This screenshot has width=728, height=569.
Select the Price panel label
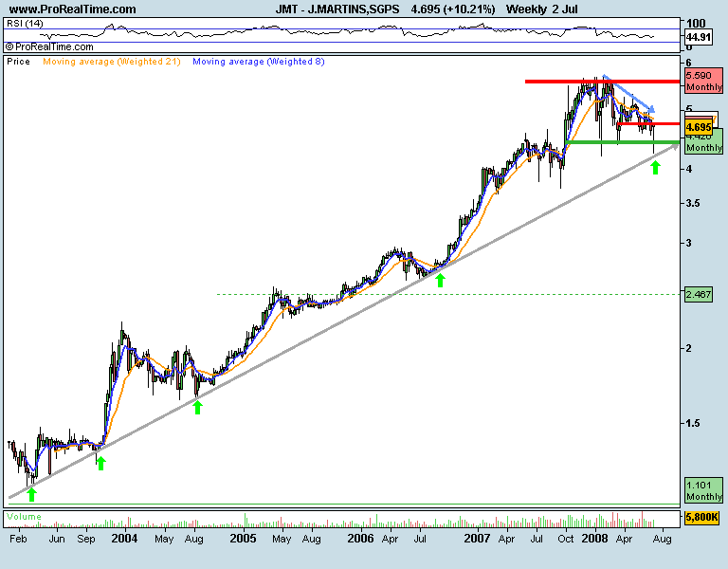click(x=18, y=62)
